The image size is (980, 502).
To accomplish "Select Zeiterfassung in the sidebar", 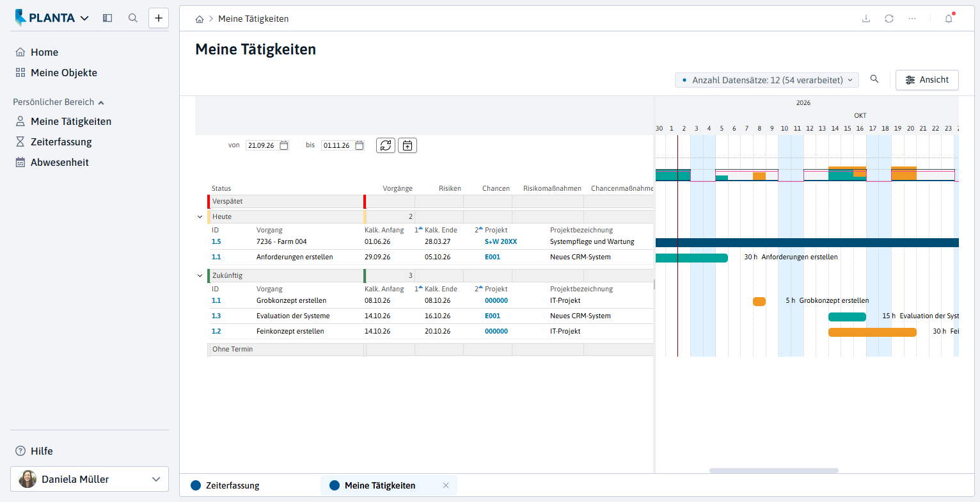I will pyautogui.click(x=61, y=142).
